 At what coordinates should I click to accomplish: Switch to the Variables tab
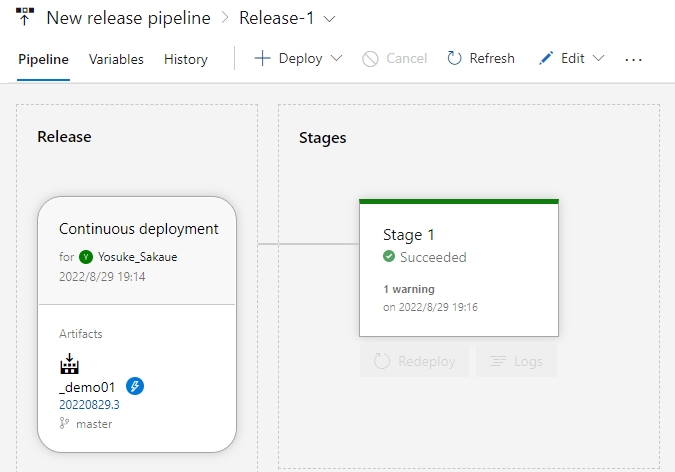pyautogui.click(x=116, y=59)
